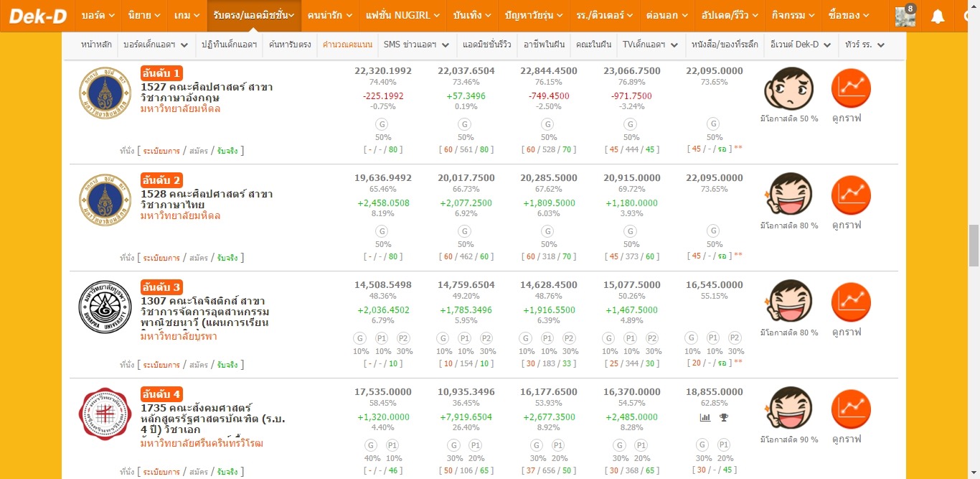Open the บันเทิง dropdown menu
This screenshot has width=980, height=479.
coord(472,15)
